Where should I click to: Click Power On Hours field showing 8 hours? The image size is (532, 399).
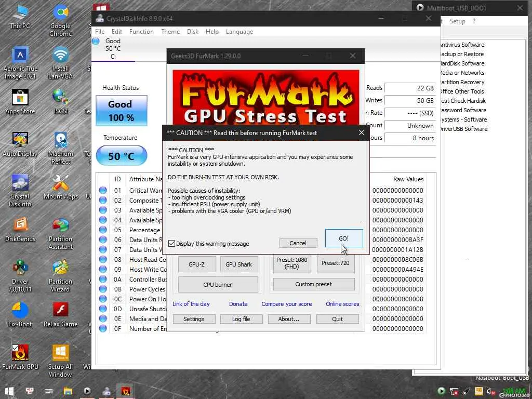(410, 138)
